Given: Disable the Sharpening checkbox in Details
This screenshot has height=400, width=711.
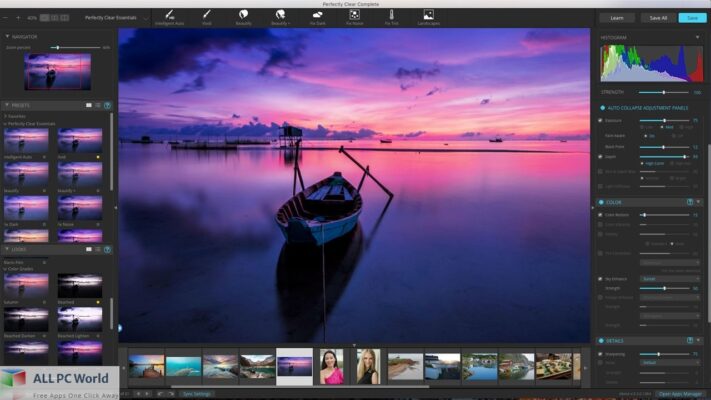Looking at the screenshot, I should (601, 353).
